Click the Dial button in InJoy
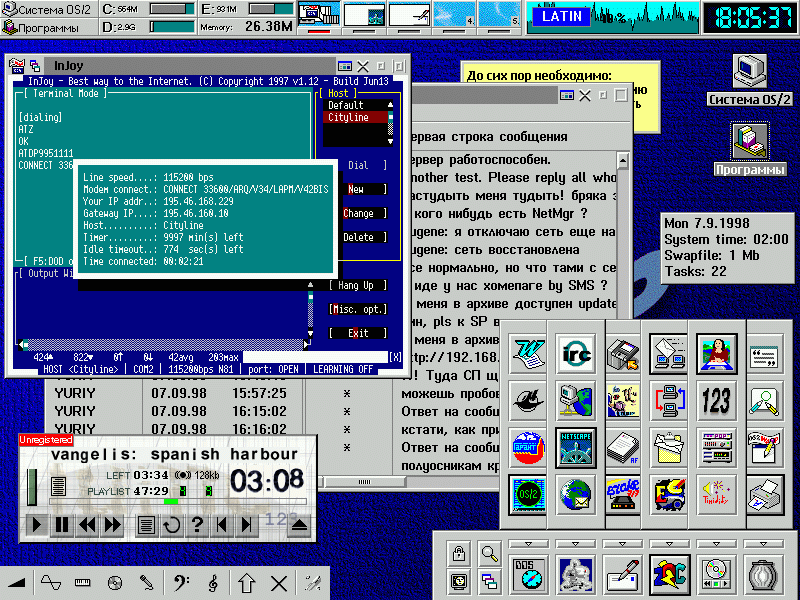 tap(358, 165)
